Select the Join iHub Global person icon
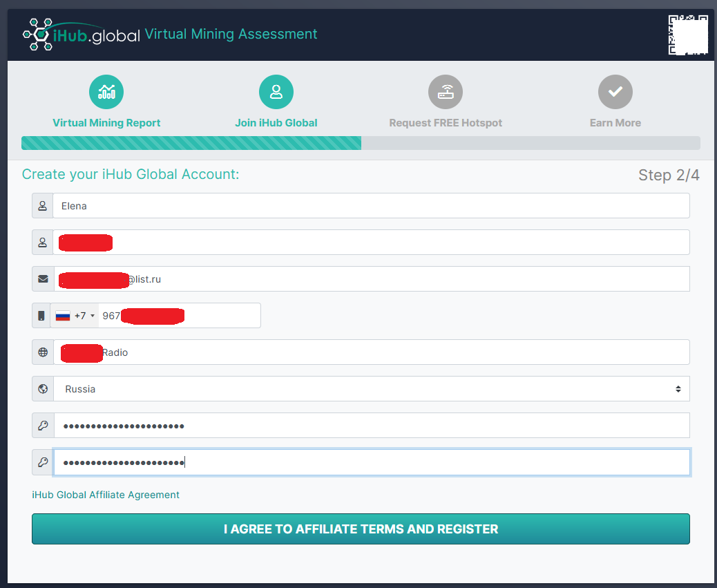The width and height of the screenshot is (717, 588). coord(276,92)
